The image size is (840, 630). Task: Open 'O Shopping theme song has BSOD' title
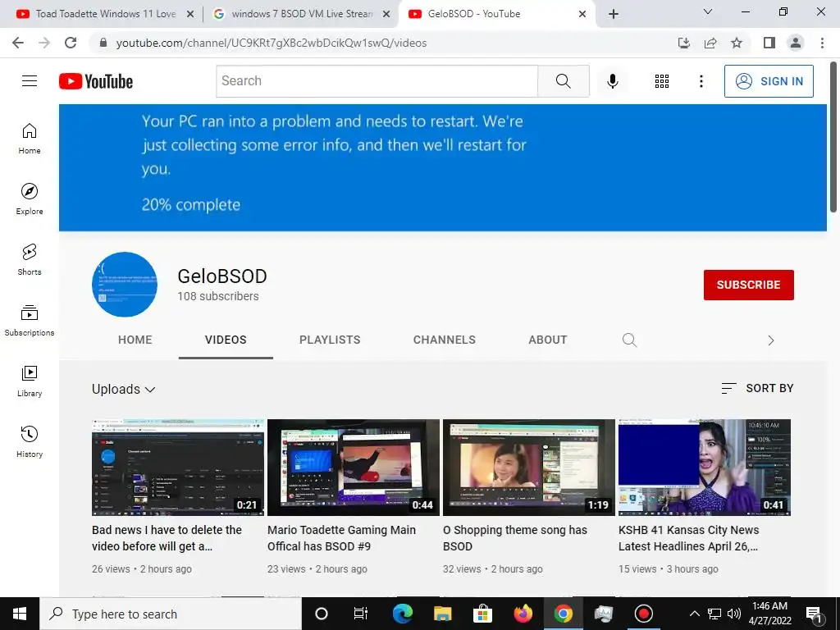tap(515, 538)
